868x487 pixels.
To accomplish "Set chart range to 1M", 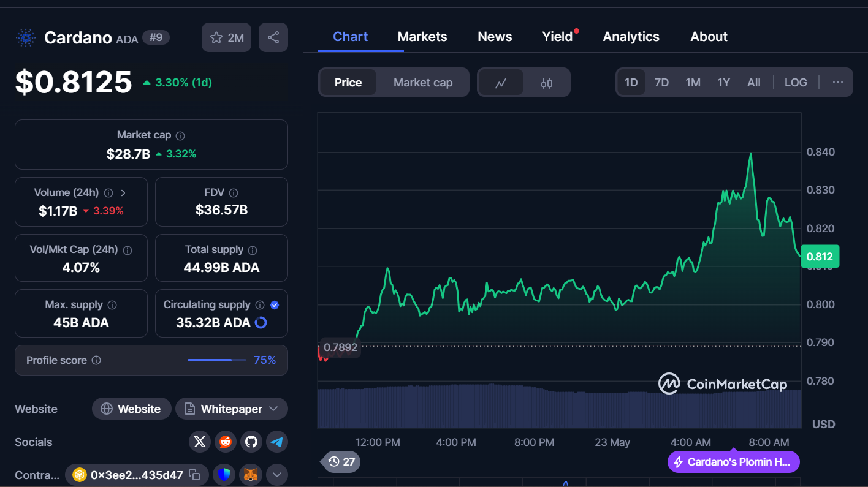I will point(693,83).
